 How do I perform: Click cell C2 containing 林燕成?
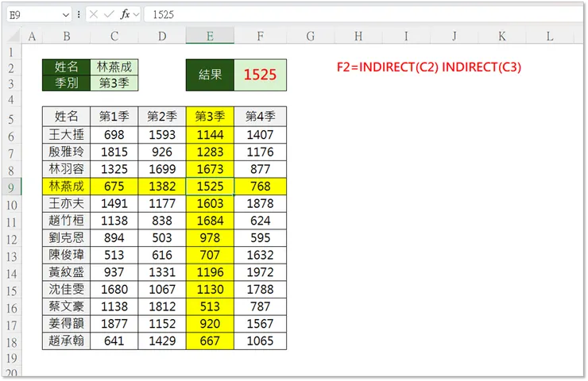click(x=114, y=67)
